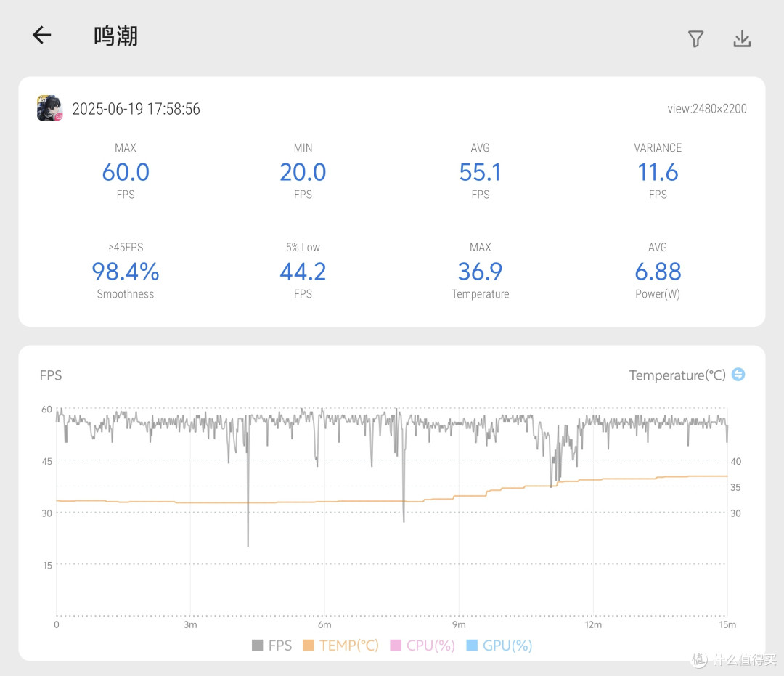784x676 pixels.
Task: Click the VARIANCE value 11.6
Action: click(658, 172)
